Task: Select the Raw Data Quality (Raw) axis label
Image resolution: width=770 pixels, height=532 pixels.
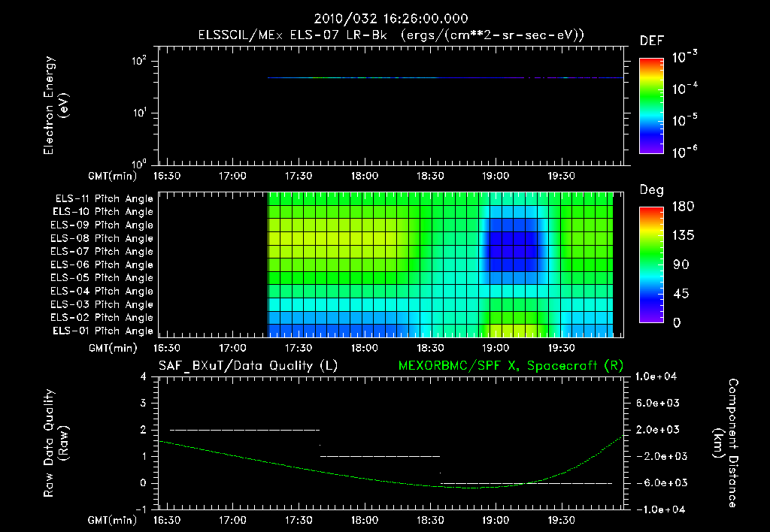Action: (x=56, y=443)
